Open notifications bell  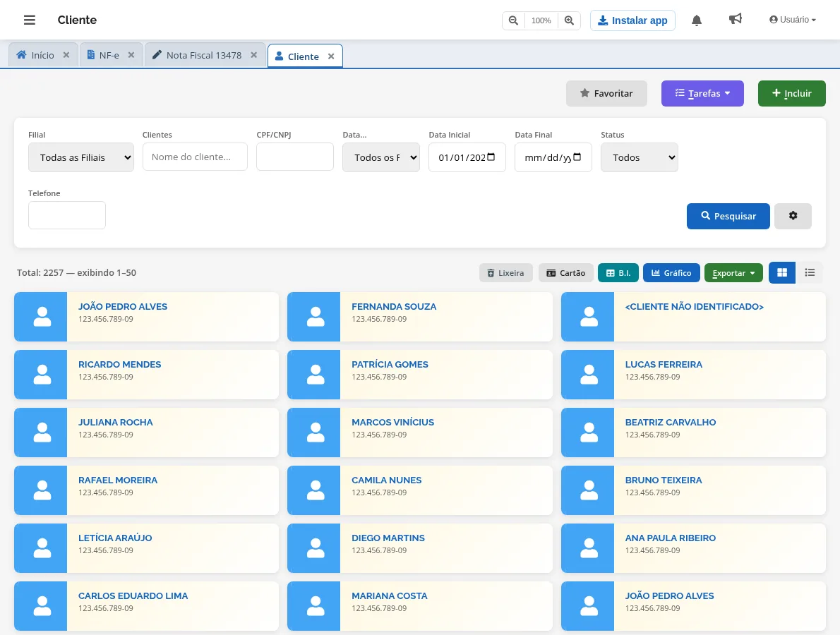click(697, 20)
